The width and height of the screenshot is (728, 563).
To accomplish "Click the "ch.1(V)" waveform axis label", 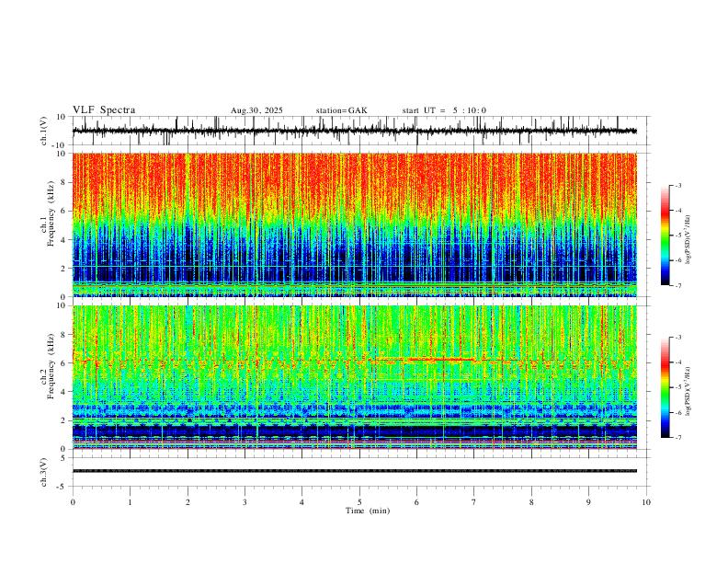I will (44, 131).
